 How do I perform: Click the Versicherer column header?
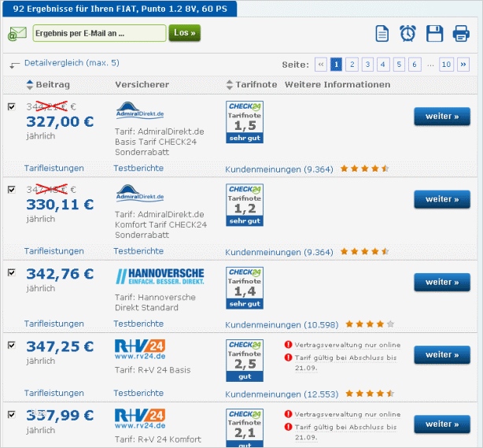142,84
